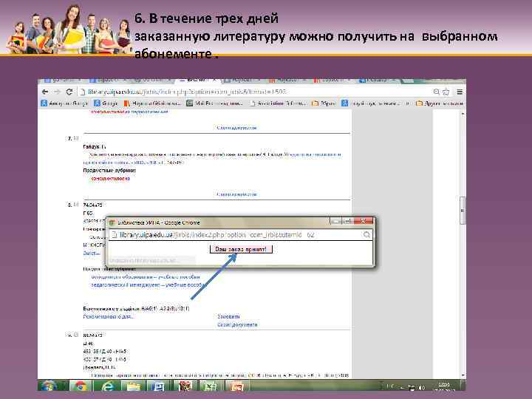Switch to the tab right of the active one
Image resolution: width=532 pixels, height=399 pixels.
pyautogui.click(x=242, y=81)
